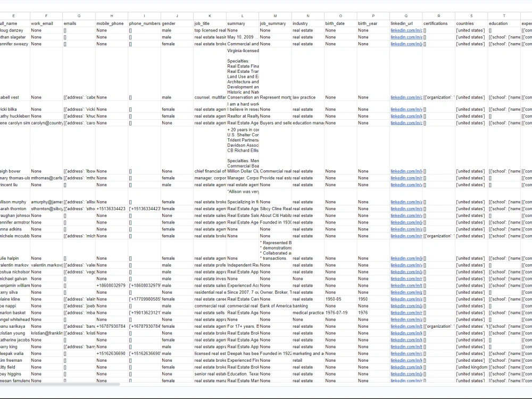Select job summary cell 'Bank of America'
The image size is (532, 399).
pos(275,306)
